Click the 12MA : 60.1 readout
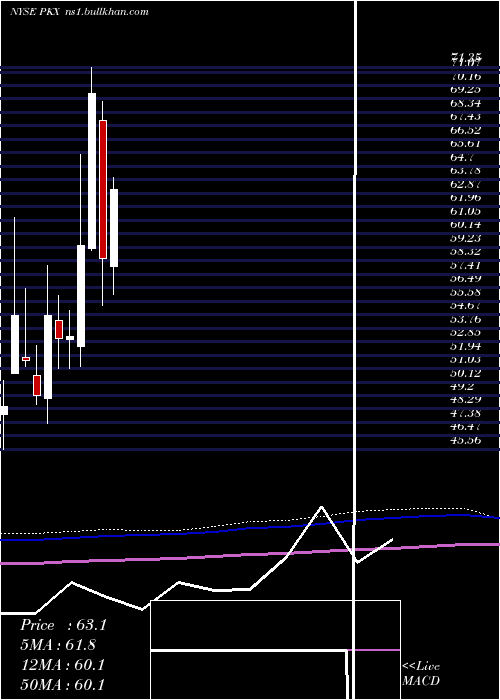This screenshot has width=500, height=700. coord(63,665)
